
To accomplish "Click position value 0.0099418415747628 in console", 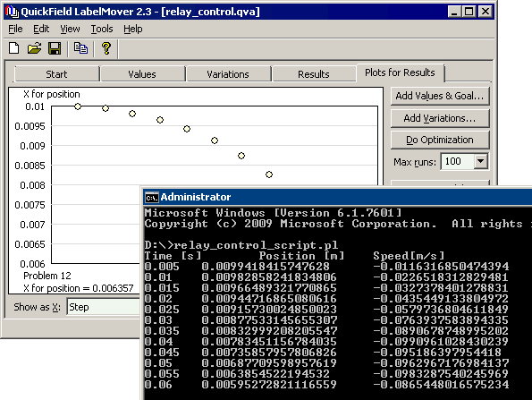I will tap(266, 267).
